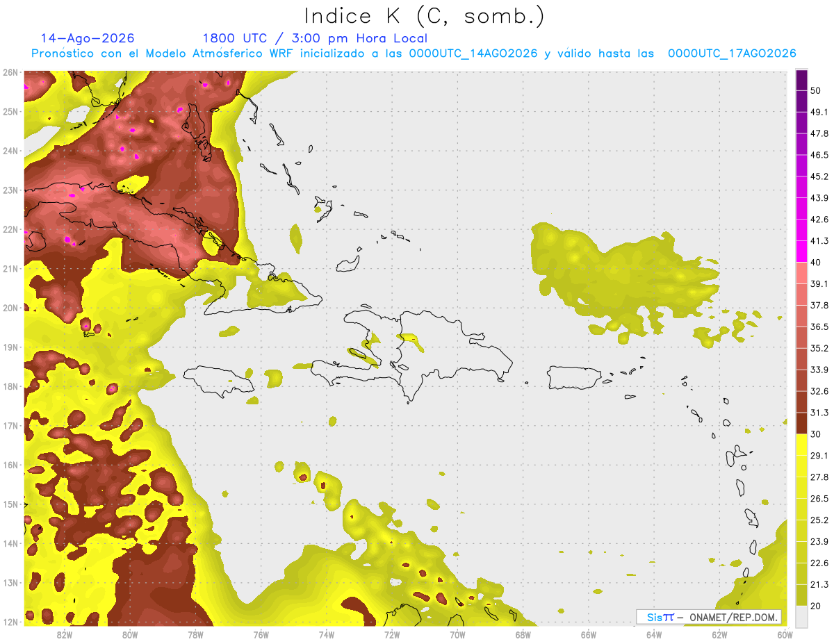Click the colorbar value 33.9
Screen dimensions: 834x644
[x=819, y=370]
